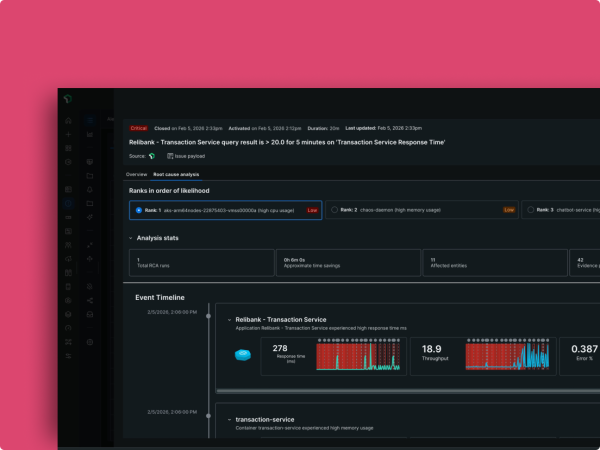The image size is (600, 450).
Task: Open the Issue payload document icon
Action: pyautogui.click(x=169, y=156)
